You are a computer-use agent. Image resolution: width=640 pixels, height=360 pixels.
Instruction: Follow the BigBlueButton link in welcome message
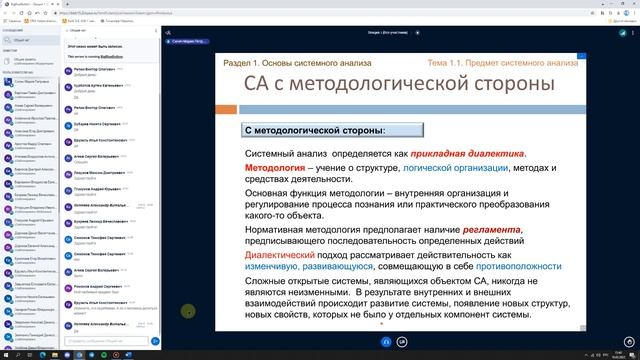click(x=112, y=57)
